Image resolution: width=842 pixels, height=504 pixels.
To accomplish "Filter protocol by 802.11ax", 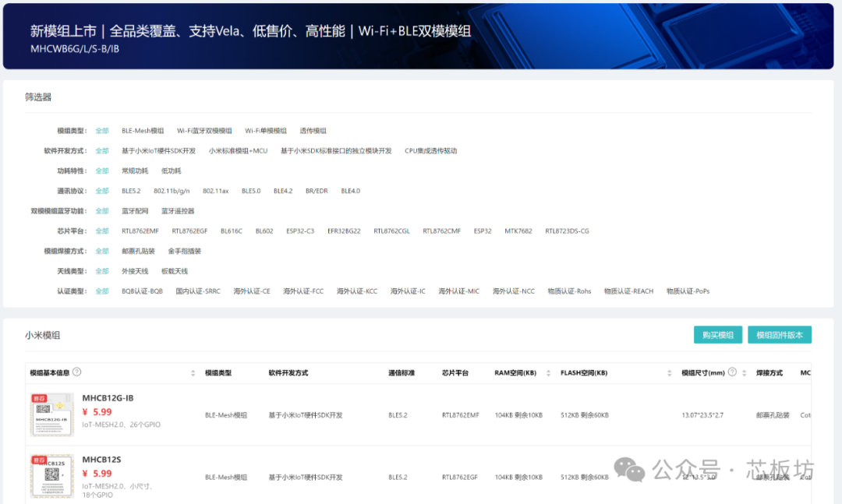I will (216, 191).
